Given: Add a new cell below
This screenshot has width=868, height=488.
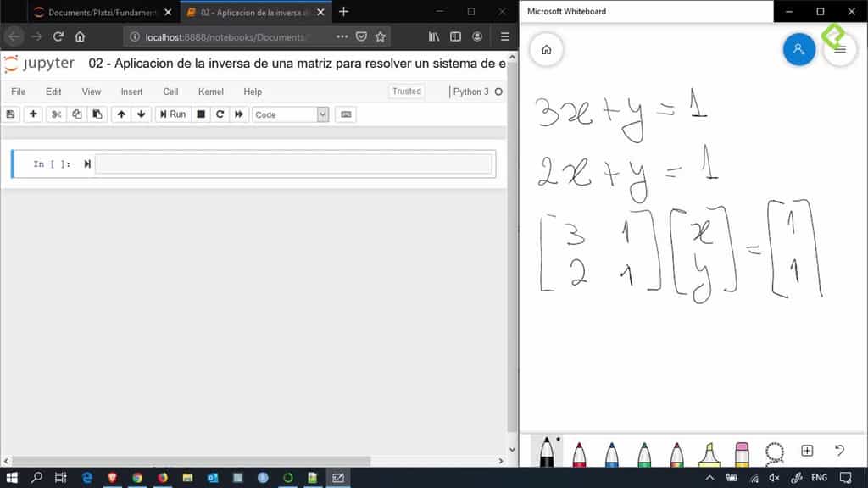Looking at the screenshot, I should pos(32,114).
